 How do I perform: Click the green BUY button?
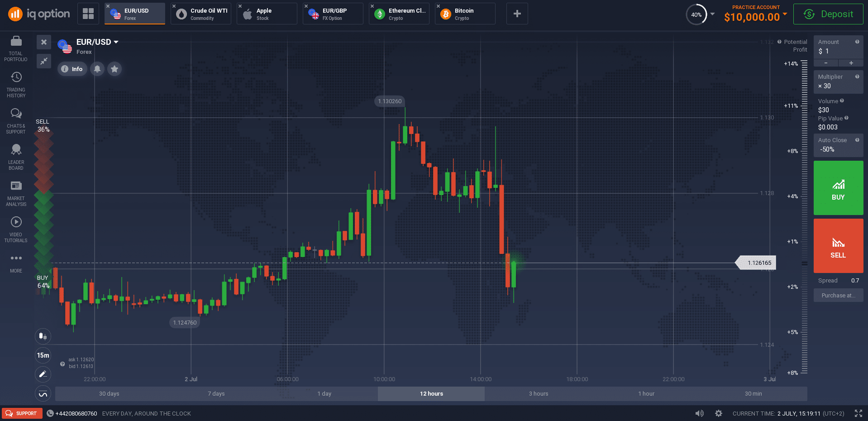(x=838, y=188)
